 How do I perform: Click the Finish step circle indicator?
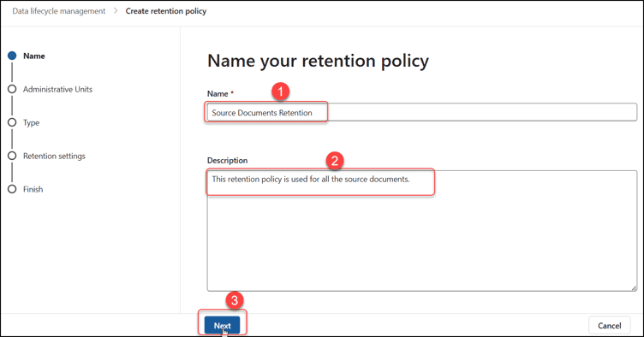[12, 189]
